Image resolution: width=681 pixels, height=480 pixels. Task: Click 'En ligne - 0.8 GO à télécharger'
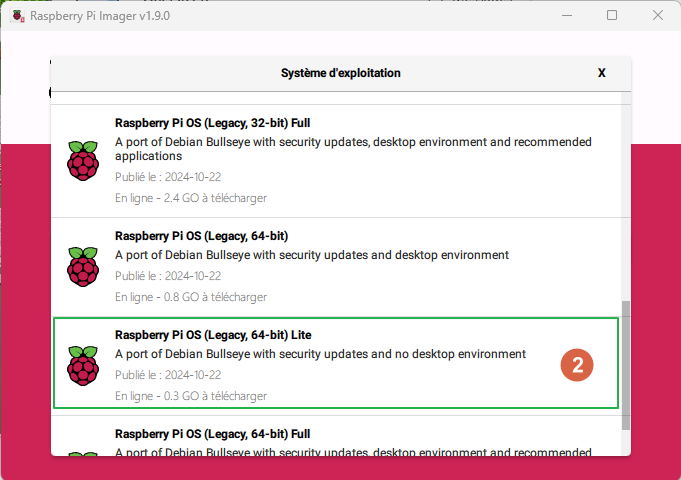click(x=191, y=297)
